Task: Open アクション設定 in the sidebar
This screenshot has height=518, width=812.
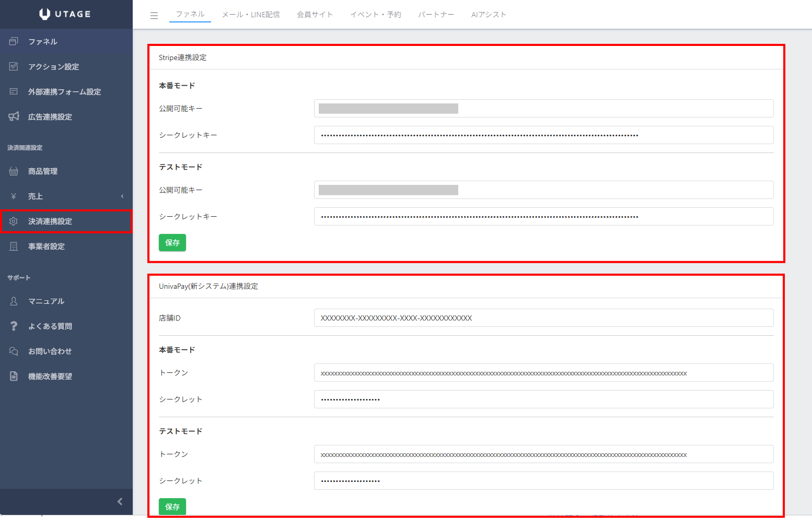Action: tap(53, 67)
